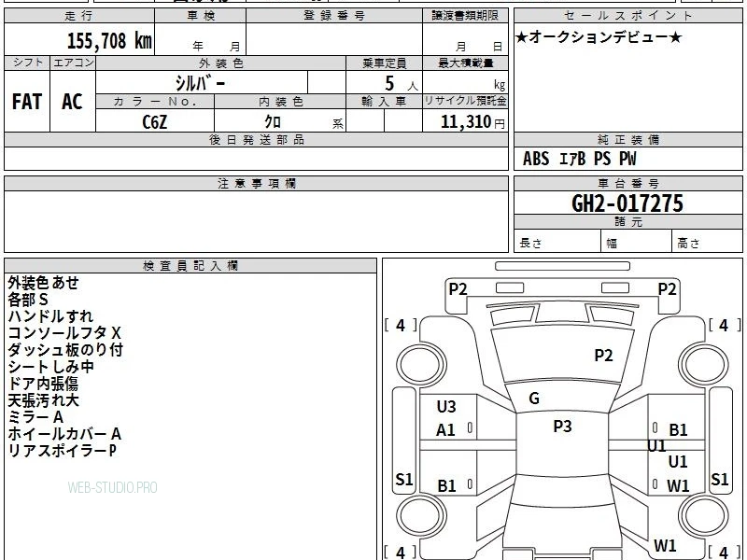The width and height of the screenshot is (747, 560).
Task: Click the 車検 header cell
Action: click(x=201, y=16)
